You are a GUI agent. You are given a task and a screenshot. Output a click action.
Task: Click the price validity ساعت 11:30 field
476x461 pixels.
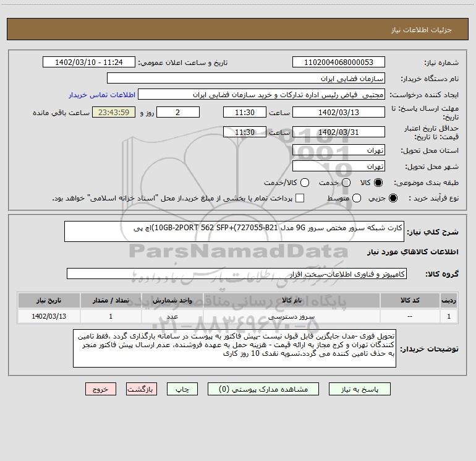point(245,132)
